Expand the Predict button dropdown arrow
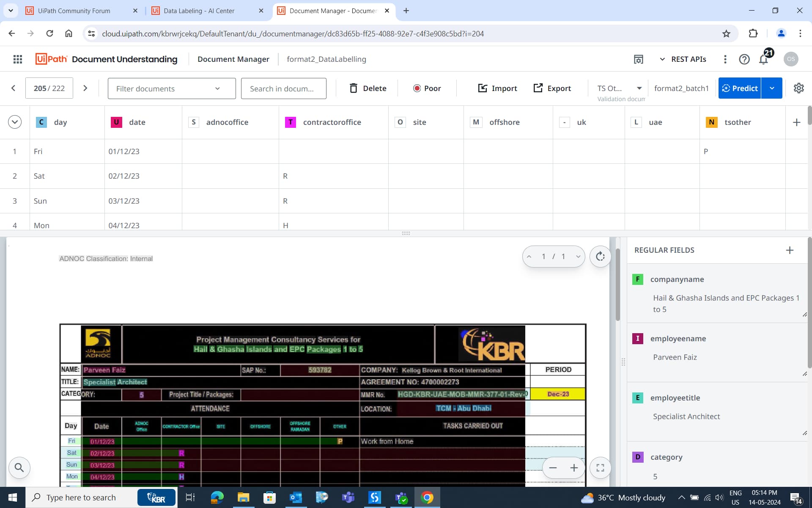Screen dimensions: 812x508 [773, 88]
